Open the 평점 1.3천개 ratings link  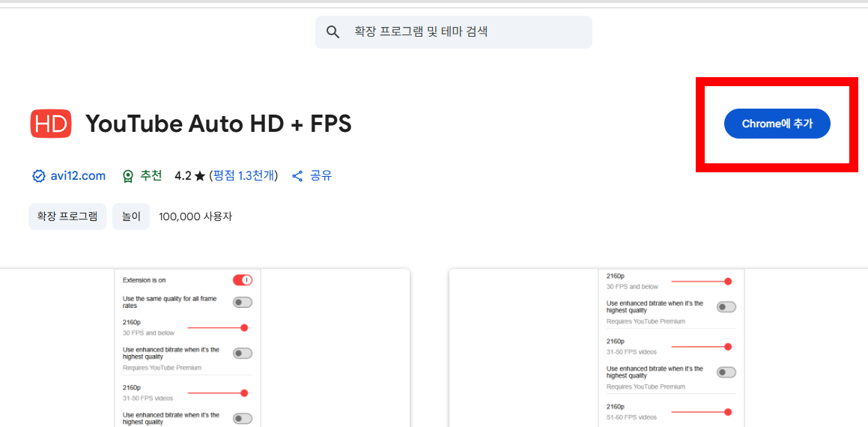(243, 176)
